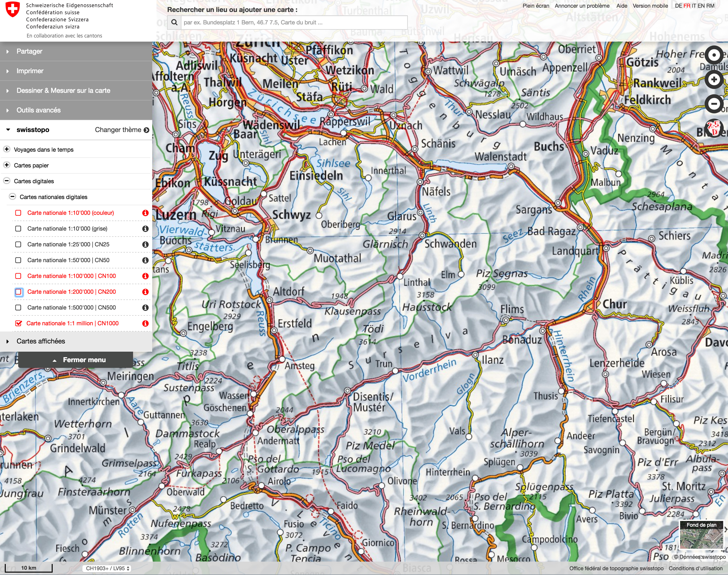Expand Dessiner & Mesurer sur la carte
Image resolution: width=728 pixels, height=575 pixels.
click(63, 91)
